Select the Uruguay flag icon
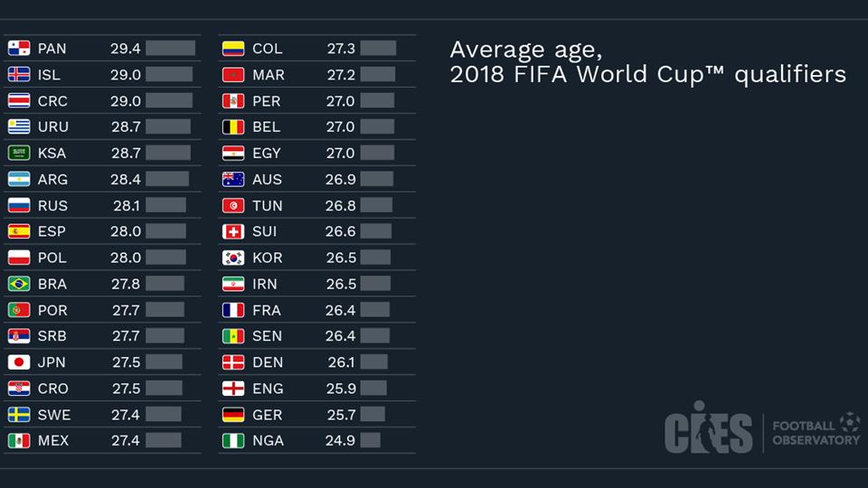This screenshot has height=488, width=868. (x=19, y=127)
